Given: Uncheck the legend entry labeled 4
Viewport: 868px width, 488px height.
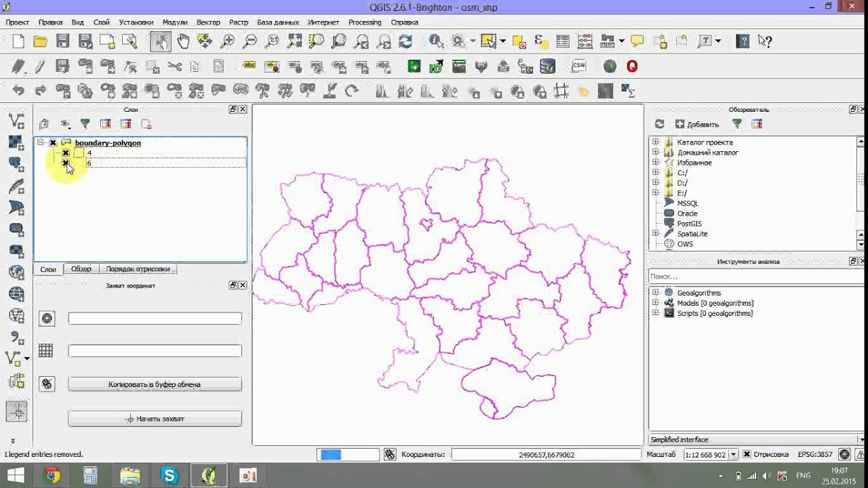Looking at the screenshot, I should click(x=66, y=153).
